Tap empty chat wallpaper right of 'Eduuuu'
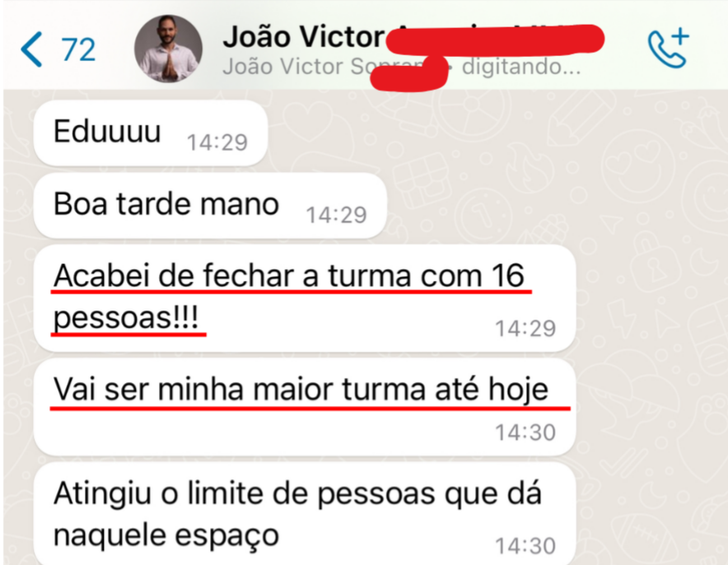Image resolution: width=728 pixels, height=565 pixels. pyautogui.click(x=464, y=133)
